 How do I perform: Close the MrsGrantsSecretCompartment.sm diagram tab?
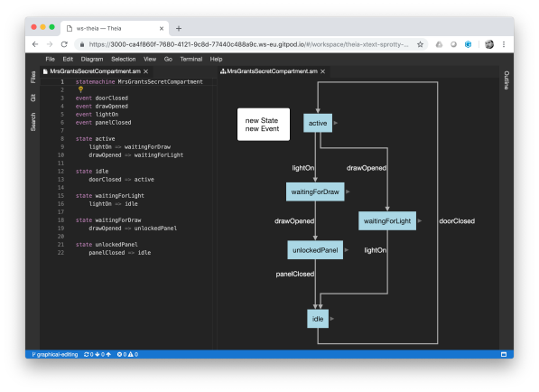(x=322, y=71)
